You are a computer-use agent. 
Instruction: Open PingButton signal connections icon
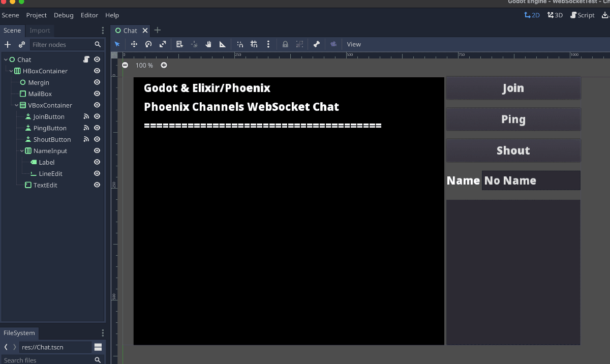pos(86,128)
